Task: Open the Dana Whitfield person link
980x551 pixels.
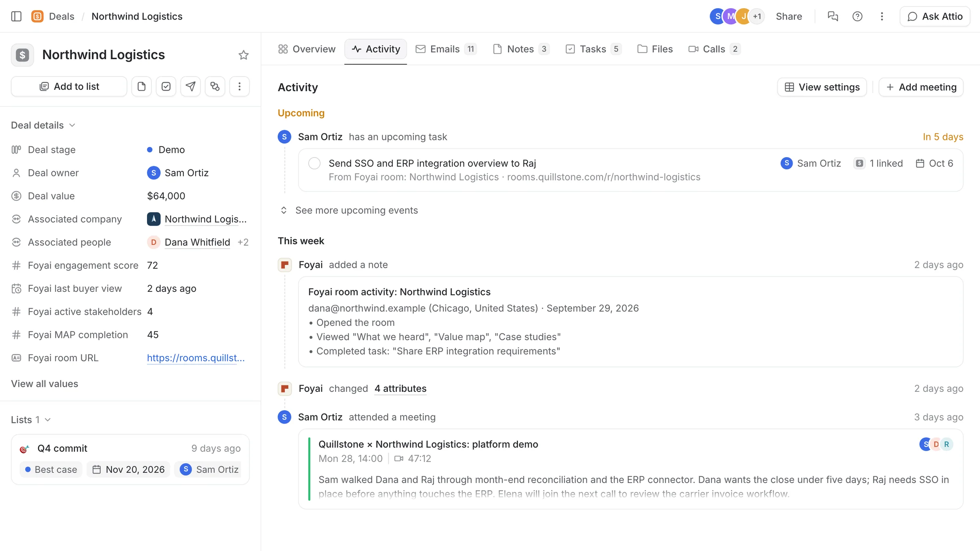Action: (197, 242)
